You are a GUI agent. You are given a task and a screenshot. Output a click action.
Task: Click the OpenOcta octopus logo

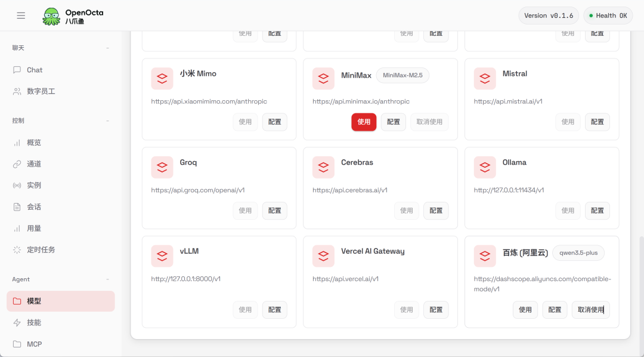pyautogui.click(x=51, y=17)
